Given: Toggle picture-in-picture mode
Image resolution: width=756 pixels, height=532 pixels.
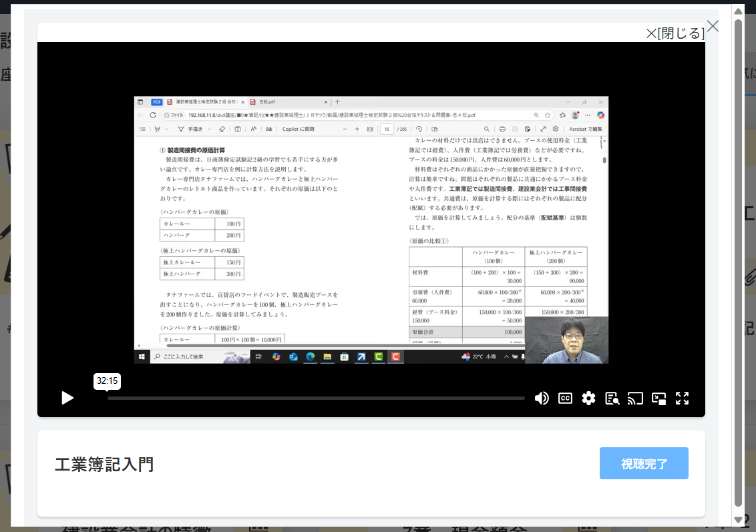Looking at the screenshot, I should (x=659, y=398).
